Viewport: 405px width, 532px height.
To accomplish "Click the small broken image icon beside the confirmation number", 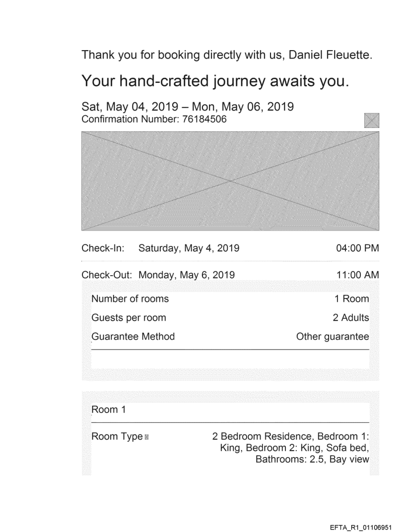I will pos(371,120).
